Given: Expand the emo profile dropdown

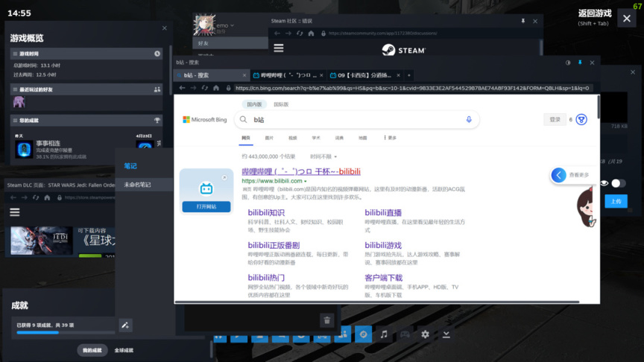Looking at the screenshot, I should [x=232, y=25].
